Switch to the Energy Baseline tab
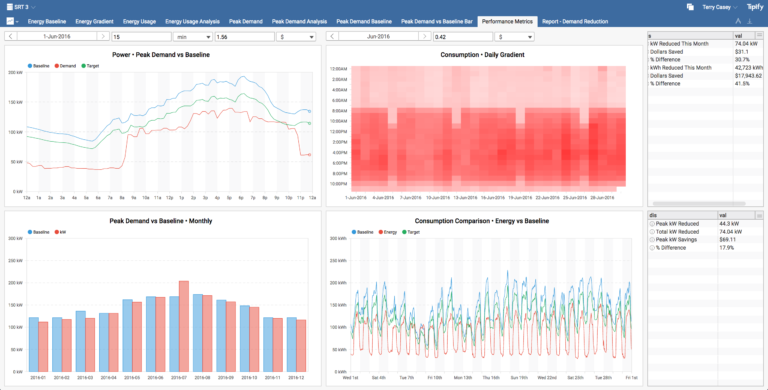 [47, 22]
